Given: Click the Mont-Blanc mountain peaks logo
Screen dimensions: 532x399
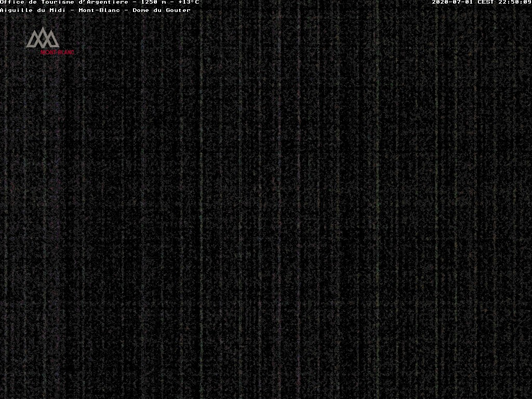Looking at the screenshot, I should 43,38.
